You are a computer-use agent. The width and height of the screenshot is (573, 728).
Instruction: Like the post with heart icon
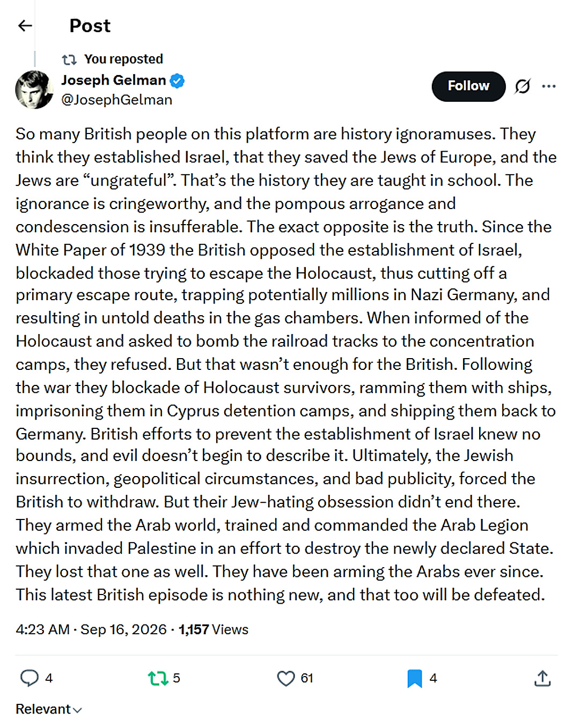tap(286, 678)
